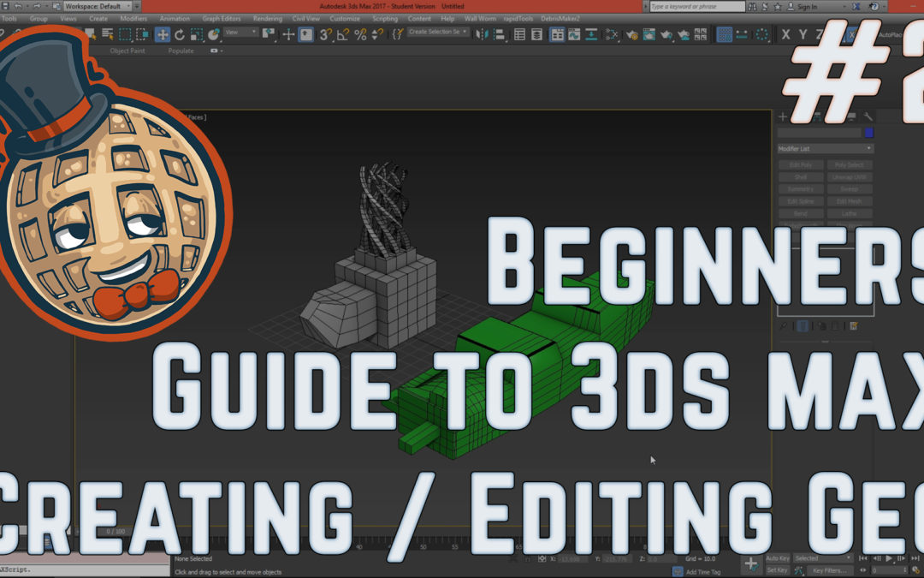This screenshot has height=578, width=924.
Task: Open Edit Named Selection Sets
Action: click(x=398, y=34)
